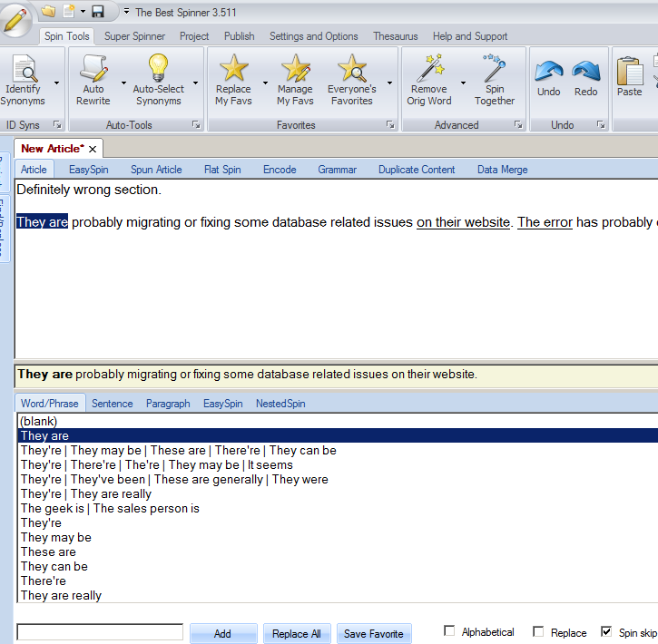Expand the Remove Orig Word dropdown arrow

[x=463, y=83]
